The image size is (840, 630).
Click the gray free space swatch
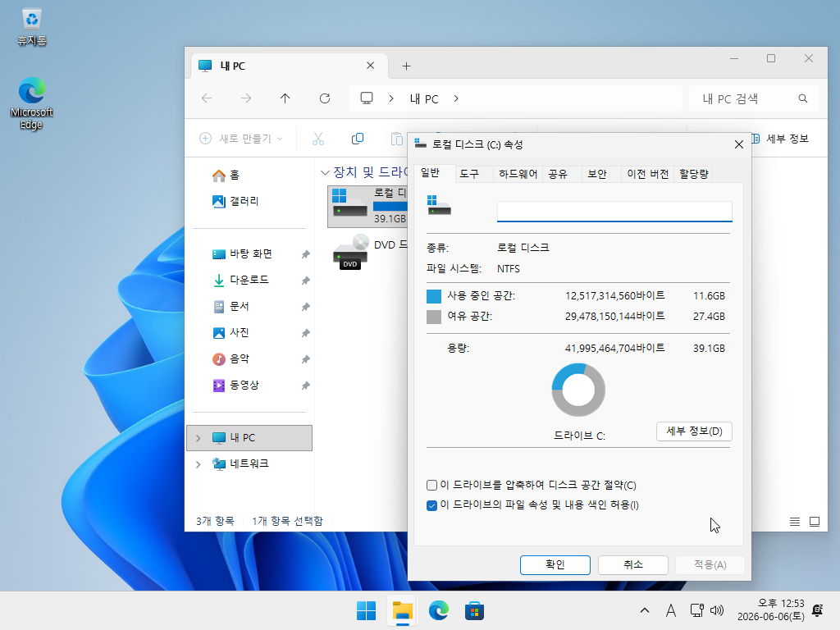433,317
